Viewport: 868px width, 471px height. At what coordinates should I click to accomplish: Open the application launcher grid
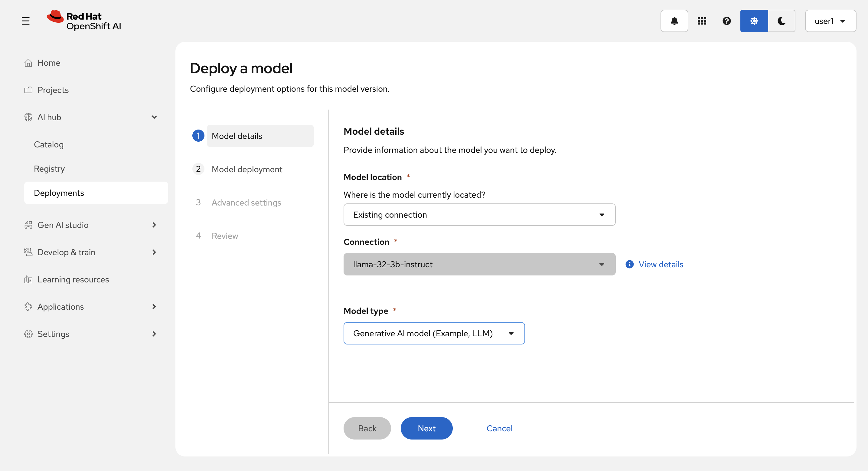pos(702,21)
